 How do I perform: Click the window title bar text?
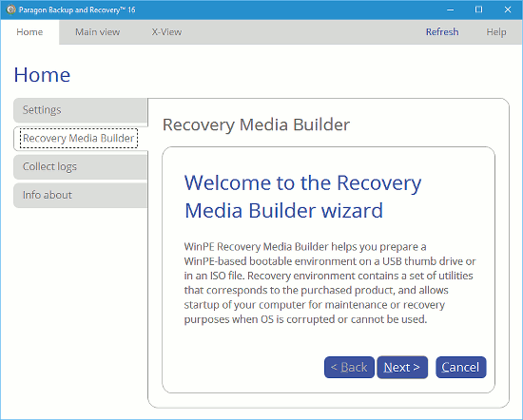77,10
